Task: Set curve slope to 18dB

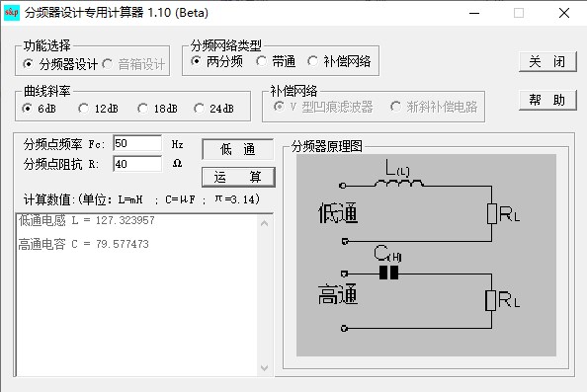Action: click(x=157, y=109)
